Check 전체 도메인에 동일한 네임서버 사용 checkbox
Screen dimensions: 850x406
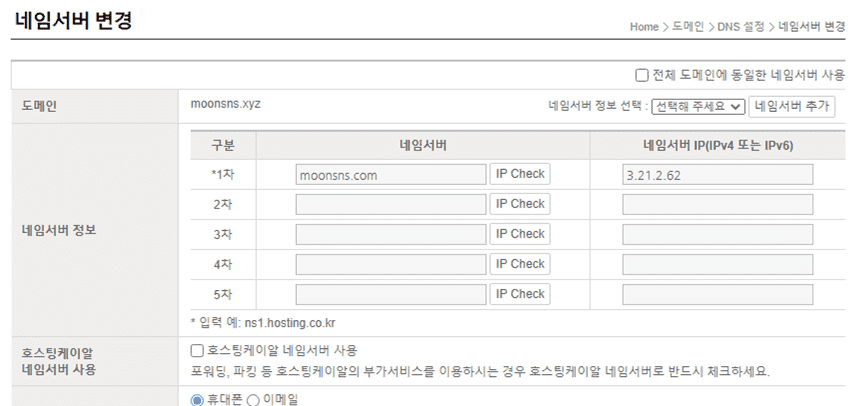pos(642,75)
